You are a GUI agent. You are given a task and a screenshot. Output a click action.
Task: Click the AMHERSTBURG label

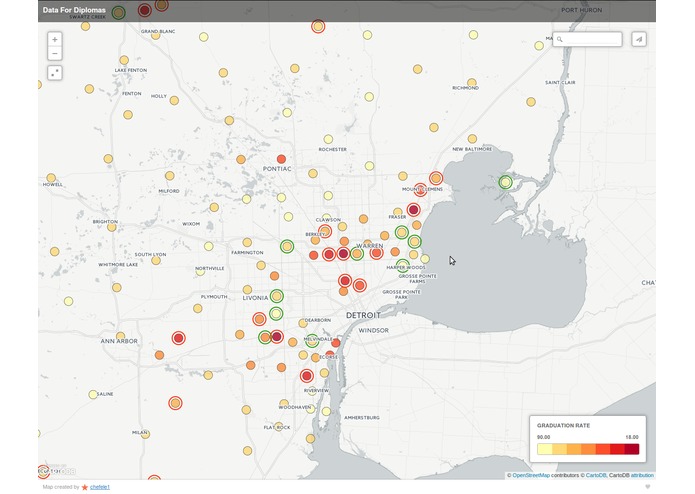coord(362,417)
